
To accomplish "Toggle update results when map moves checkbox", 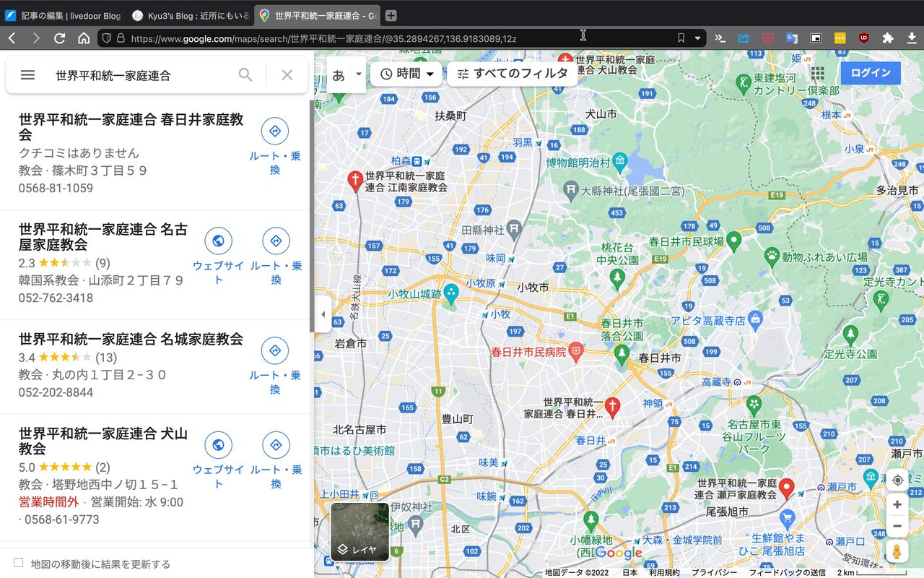I will tap(19, 563).
